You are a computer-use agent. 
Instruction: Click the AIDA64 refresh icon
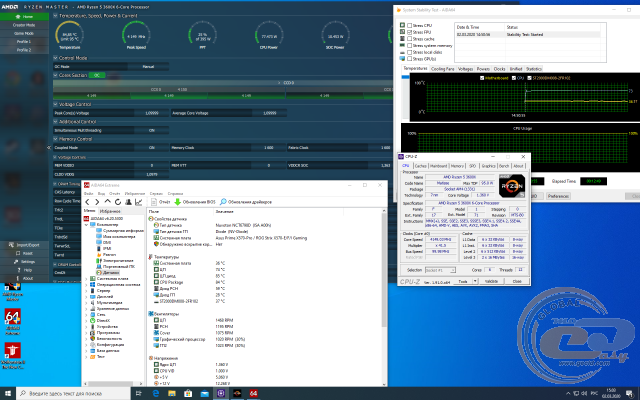[118, 202]
